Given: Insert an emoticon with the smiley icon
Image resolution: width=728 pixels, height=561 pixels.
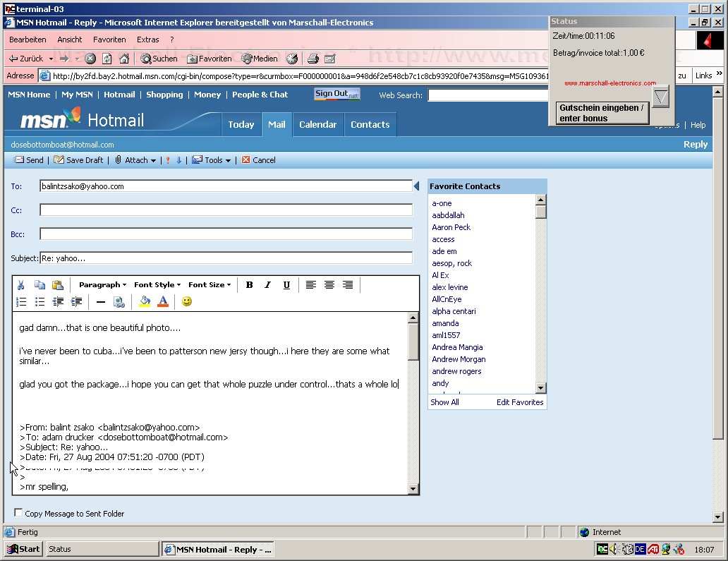Looking at the screenshot, I should (187, 301).
